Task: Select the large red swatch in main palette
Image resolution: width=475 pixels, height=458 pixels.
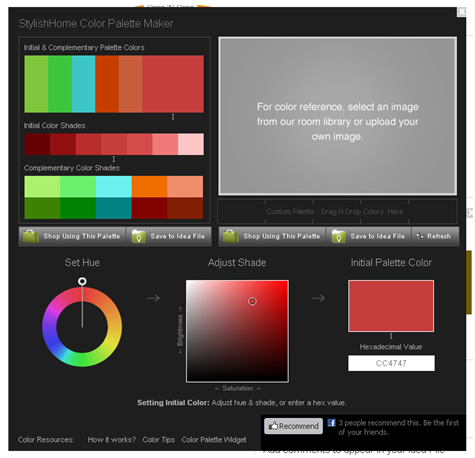Action: click(x=173, y=84)
